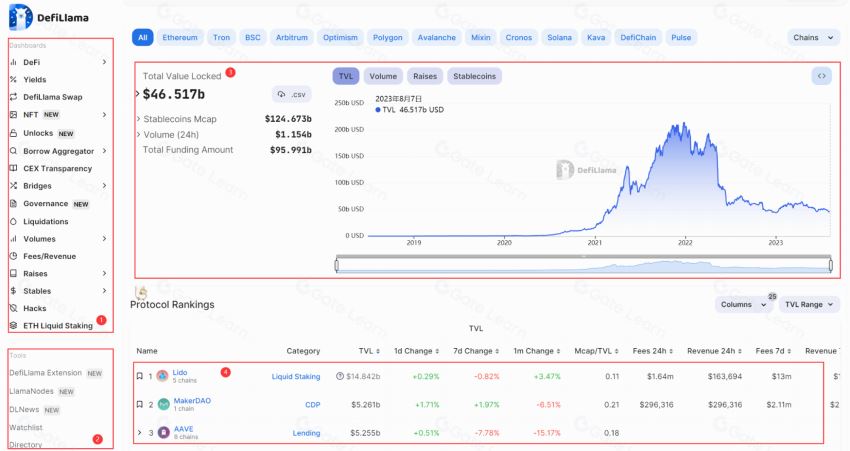Image resolution: width=850 pixels, height=451 pixels.
Task: Click the Borrow Aggregator search icon
Action: (13, 151)
